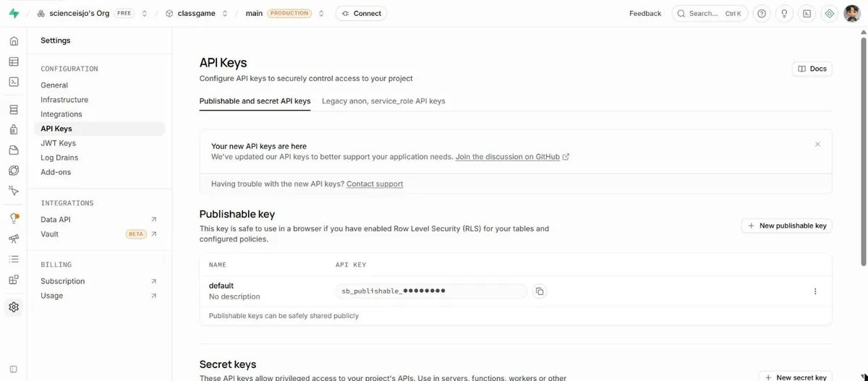Dismiss the new API keys banner
Image resolution: width=868 pixels, height=381 pixels.
pyautogui.click(x=817, y=144)
